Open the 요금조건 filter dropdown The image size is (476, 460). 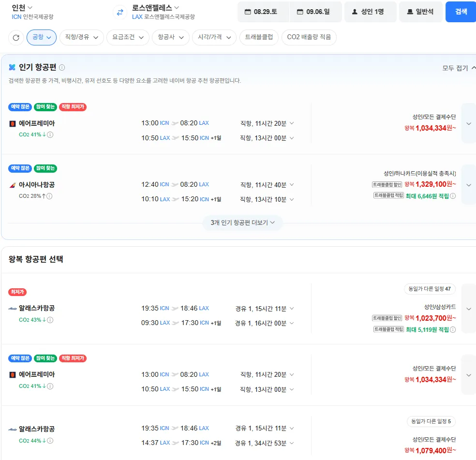128,37
